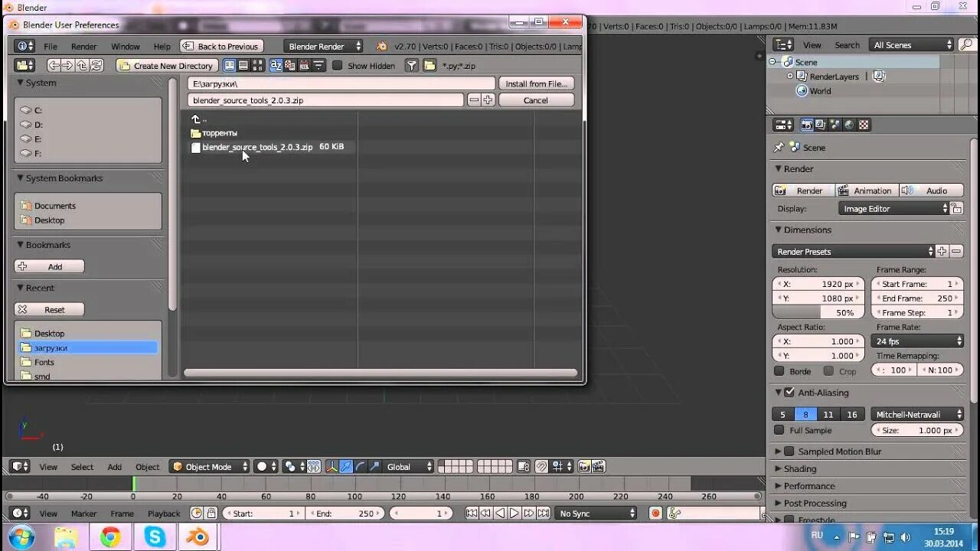
Task: Open No Sync dropdown
Action: [596, 514]
